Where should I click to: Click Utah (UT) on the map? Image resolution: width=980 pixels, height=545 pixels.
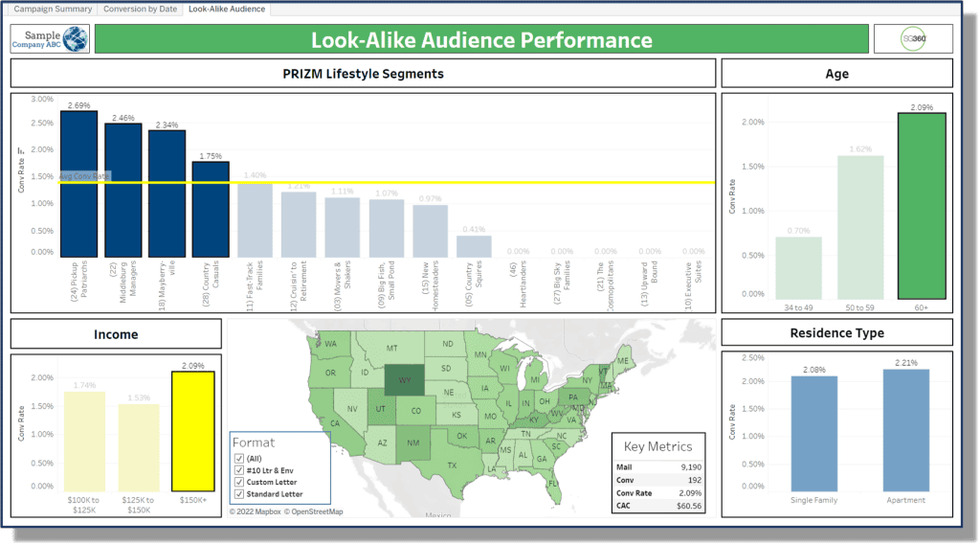coord(380,409)
